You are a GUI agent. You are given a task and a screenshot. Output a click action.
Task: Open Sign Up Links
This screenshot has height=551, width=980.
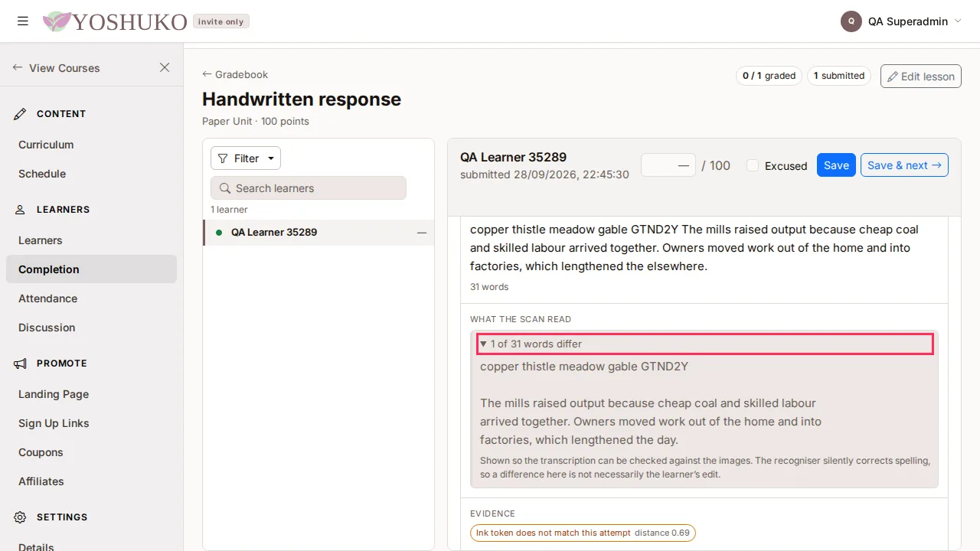[91, 423]
